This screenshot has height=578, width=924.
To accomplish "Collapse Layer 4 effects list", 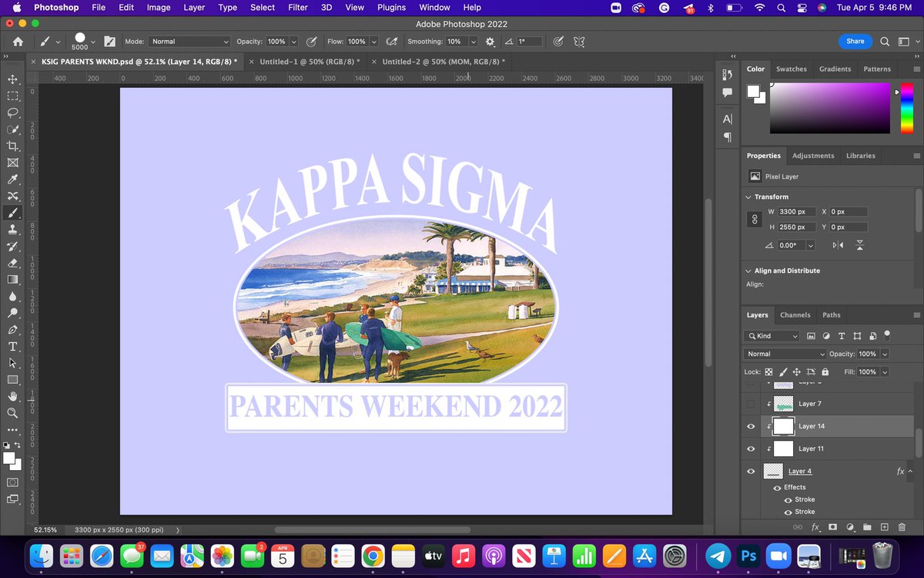I will click(x=911, y=471).
